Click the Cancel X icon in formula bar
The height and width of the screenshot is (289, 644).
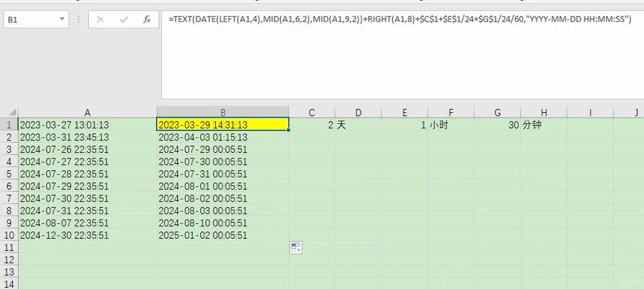click(x=101, y=20)
